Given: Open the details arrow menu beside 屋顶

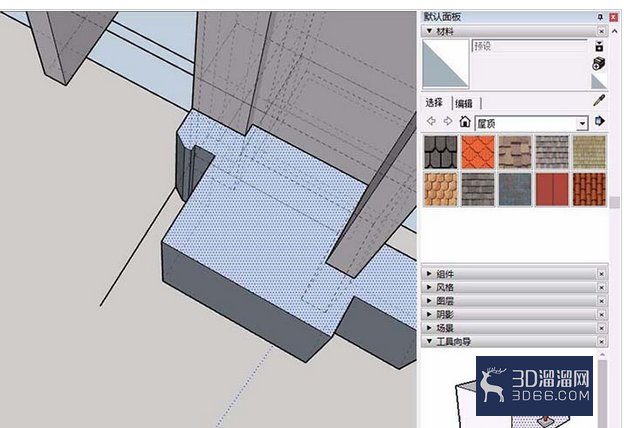Looking at the screenshot, I should 600,121.
